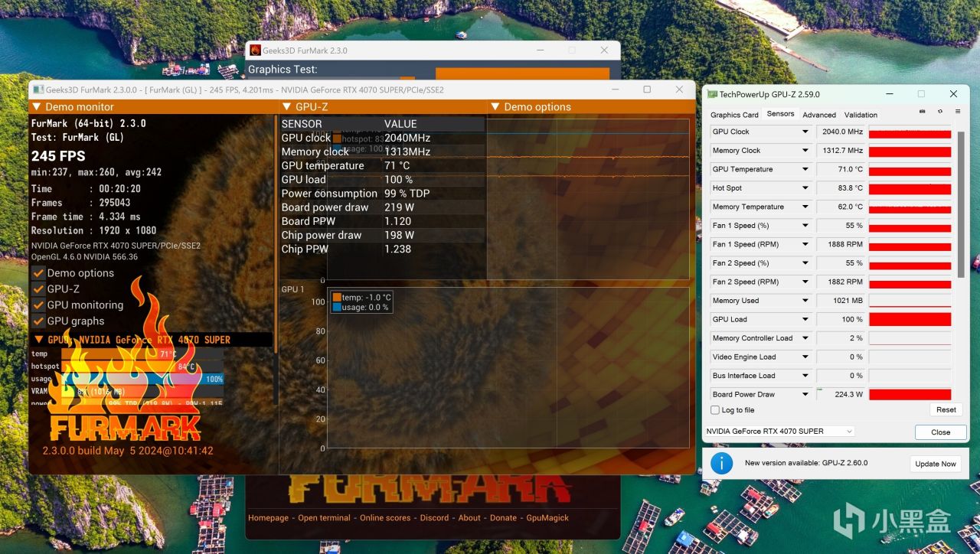
Task: Click the Board Power Draw value 224.3 W
Action: (x=841, y=394)
